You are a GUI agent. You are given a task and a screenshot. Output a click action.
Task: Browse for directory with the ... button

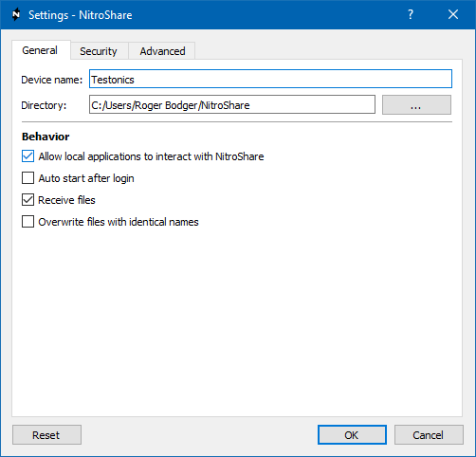pyautogui.click(x=416, y=105)
